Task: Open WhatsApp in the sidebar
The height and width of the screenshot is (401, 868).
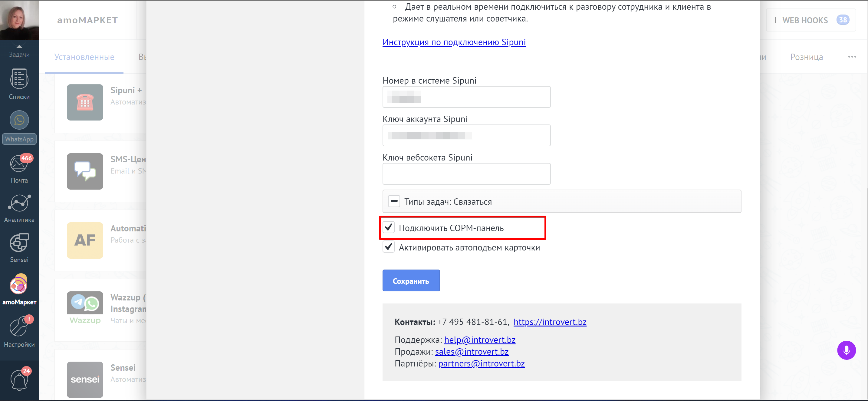Action: (19, 127)
